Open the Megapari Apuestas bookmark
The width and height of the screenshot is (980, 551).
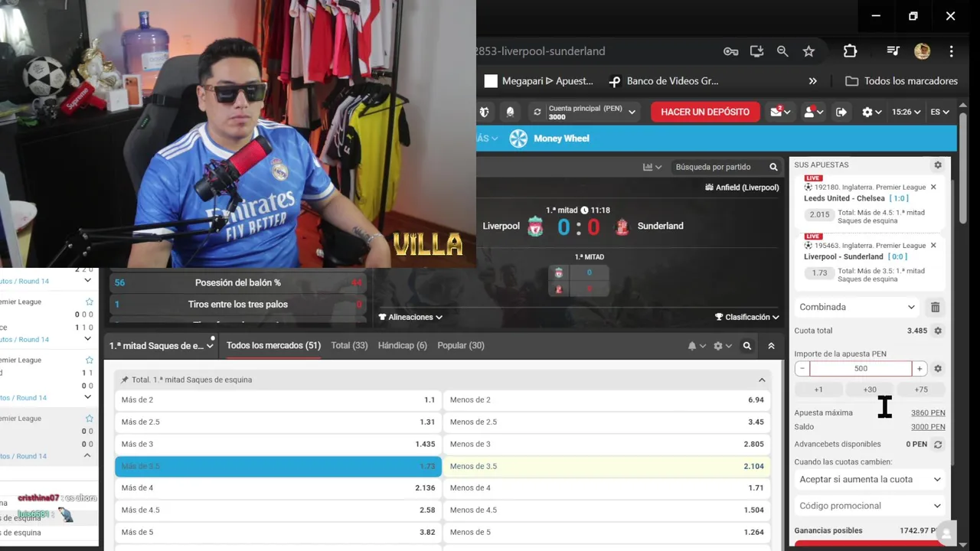tap(539, 81)
